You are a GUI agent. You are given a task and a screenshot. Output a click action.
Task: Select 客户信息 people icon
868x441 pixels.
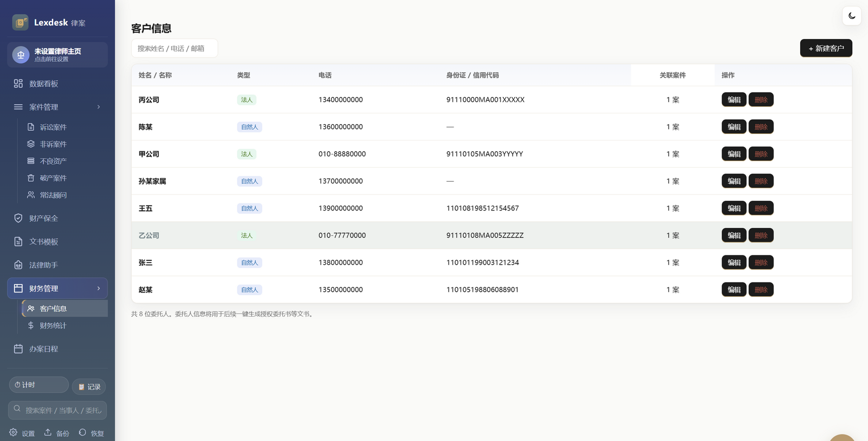pos(31,308)
